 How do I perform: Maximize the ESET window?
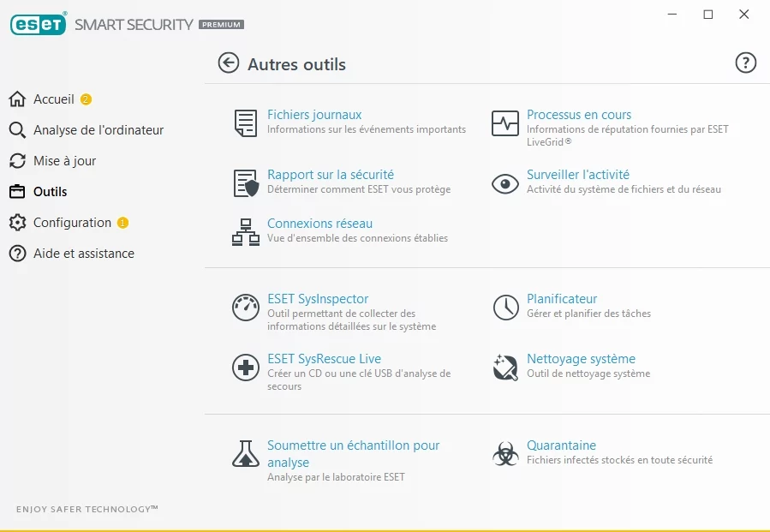tap(708, 15)
